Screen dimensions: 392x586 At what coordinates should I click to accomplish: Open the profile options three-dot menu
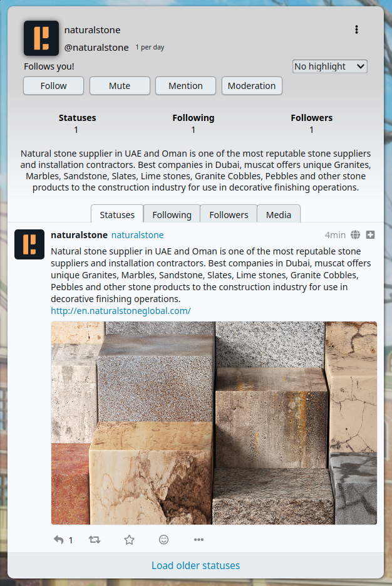[356, 29]
